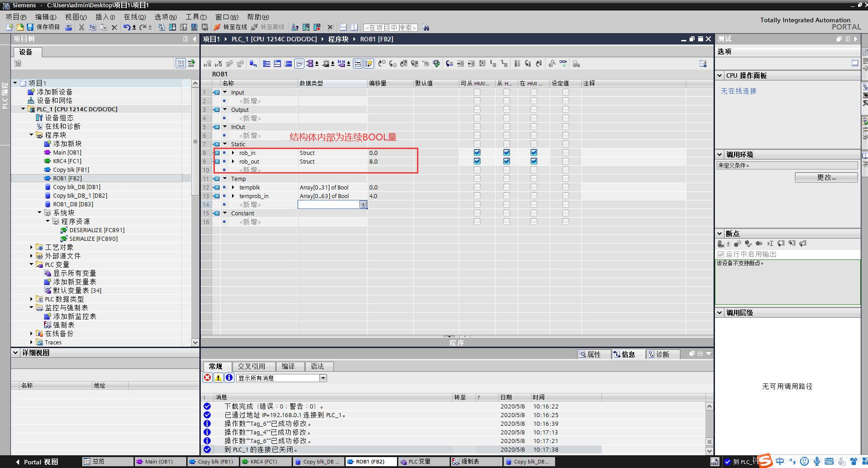Click the split editor vertically icon

pos(354,27)
